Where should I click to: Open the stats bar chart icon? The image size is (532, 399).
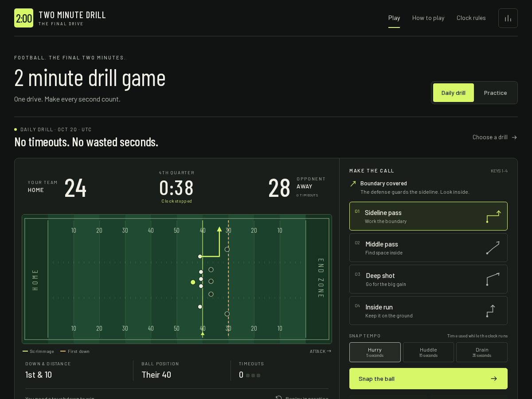click(x=508, y=18)
